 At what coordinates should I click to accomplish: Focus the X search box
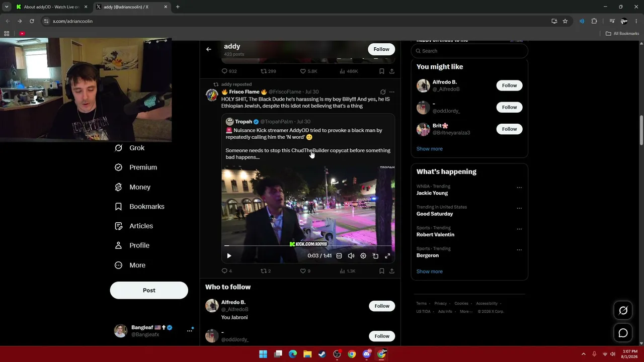(x=469, y=51)
